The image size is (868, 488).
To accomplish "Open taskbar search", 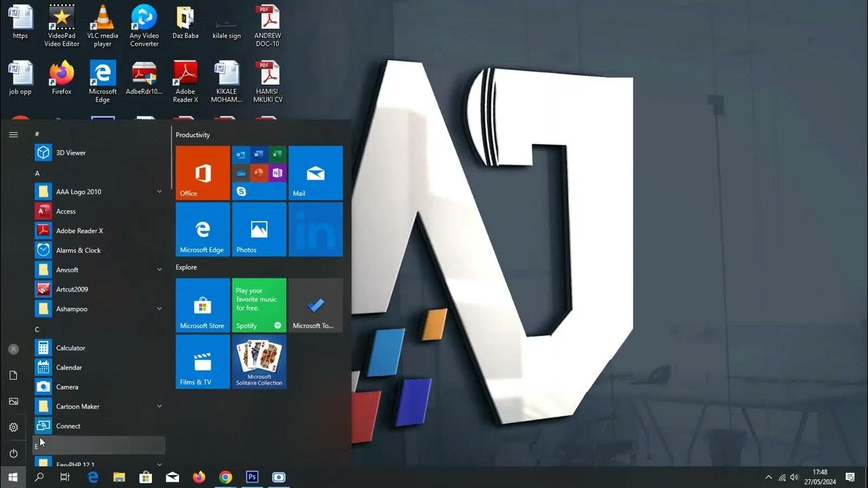I will pyautogui.click(x=39, y=477).
